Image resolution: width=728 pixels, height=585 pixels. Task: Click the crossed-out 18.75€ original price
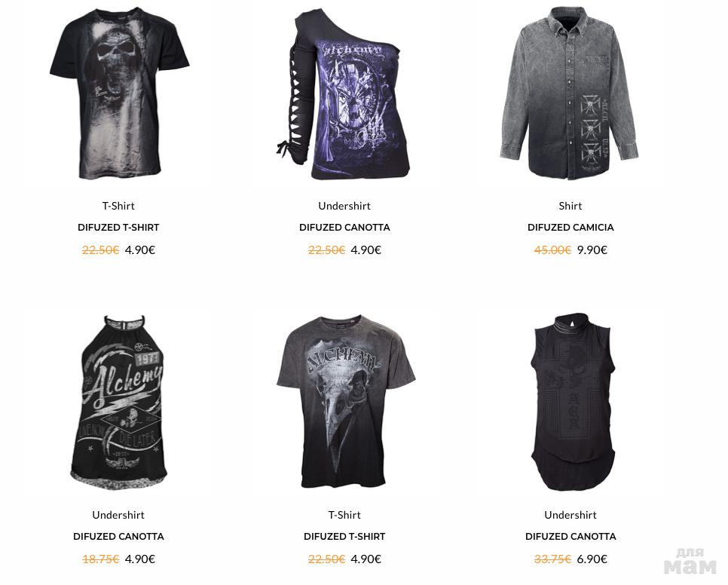tap(101, 559)
